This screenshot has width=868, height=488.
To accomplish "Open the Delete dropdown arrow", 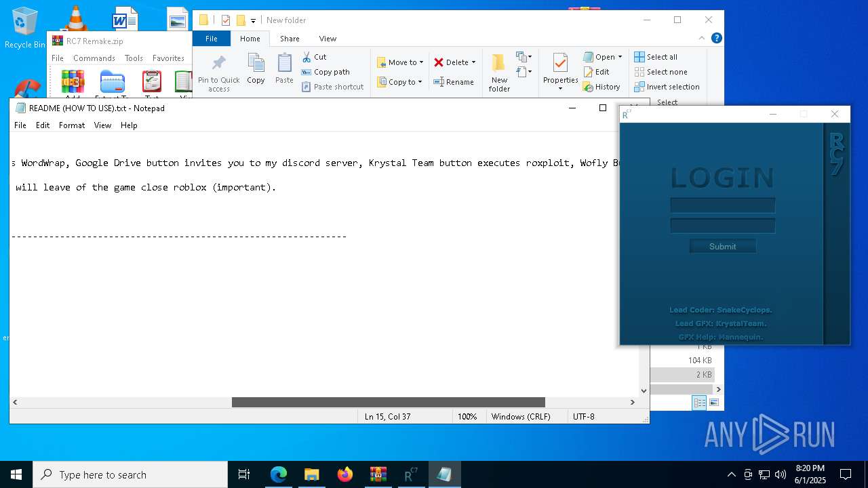I will pos(473,62).
